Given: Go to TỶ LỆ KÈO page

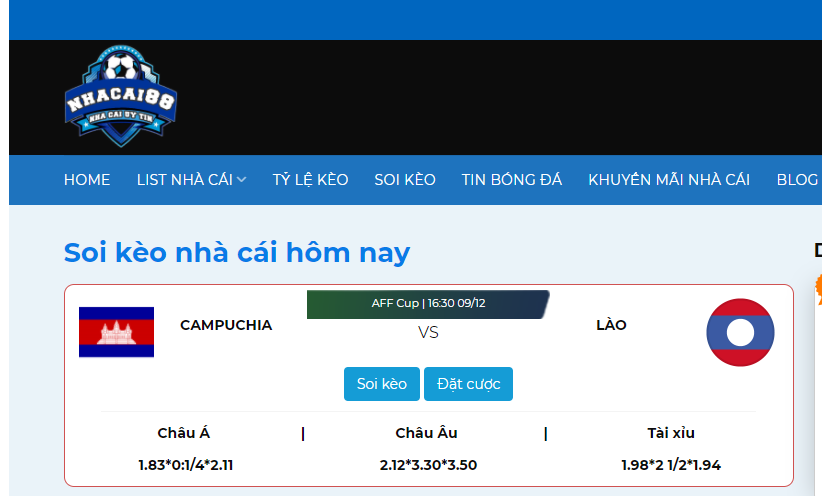Looking at the screenshot, I should [310, 180].
